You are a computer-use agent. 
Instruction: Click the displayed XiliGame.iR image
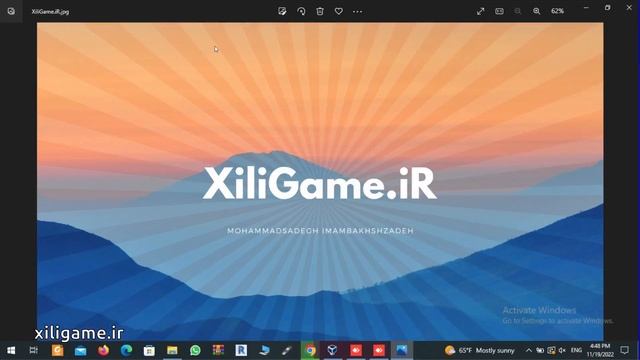320,181
